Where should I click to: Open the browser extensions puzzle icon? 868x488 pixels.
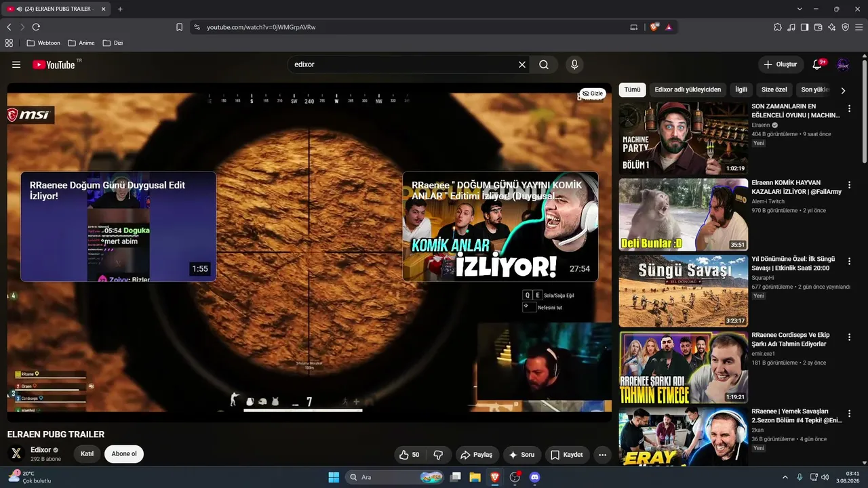click(x=778, y=27)
